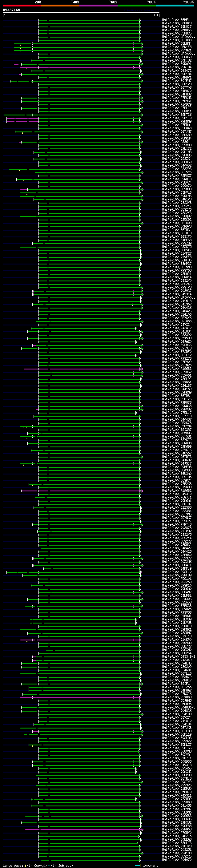Click the white query sequence bar
This screenshot has height=868, width=197.
coord(81,13)
